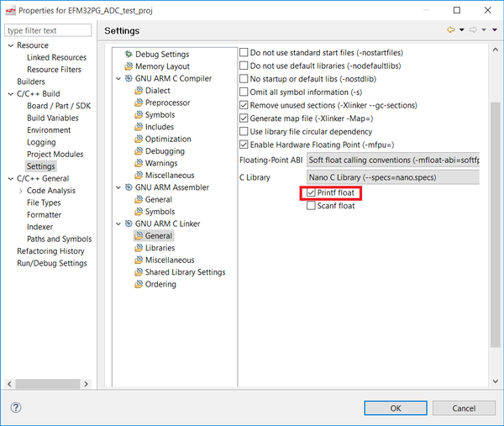Collapse the GNU ARM C Linker node

tap(118, 224)
